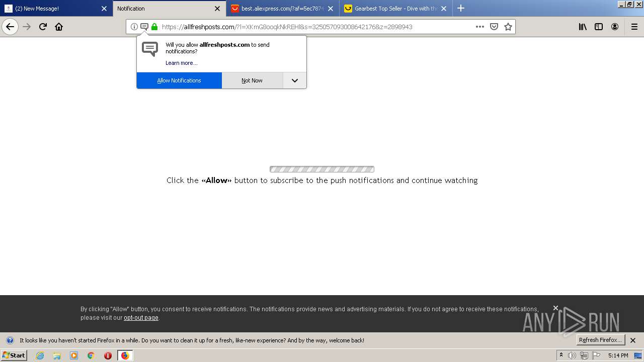Switch to the (2) New Message! tab

point(56,9)
